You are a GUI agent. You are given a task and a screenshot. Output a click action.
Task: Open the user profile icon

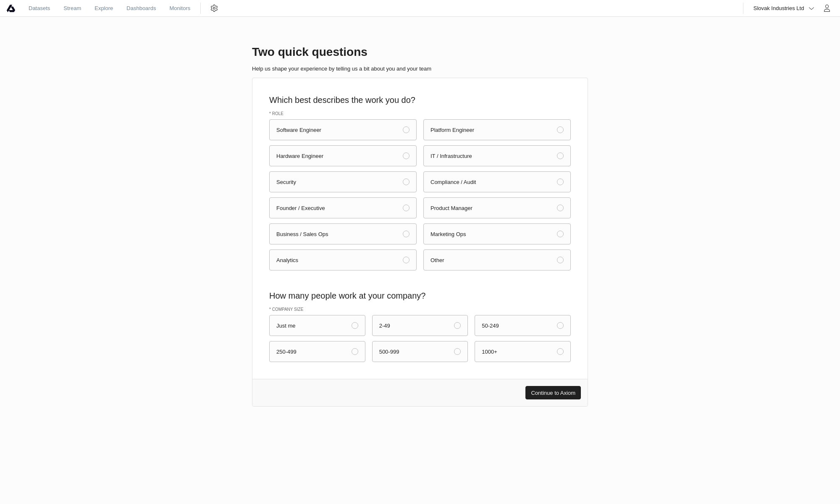coord(827,8)
